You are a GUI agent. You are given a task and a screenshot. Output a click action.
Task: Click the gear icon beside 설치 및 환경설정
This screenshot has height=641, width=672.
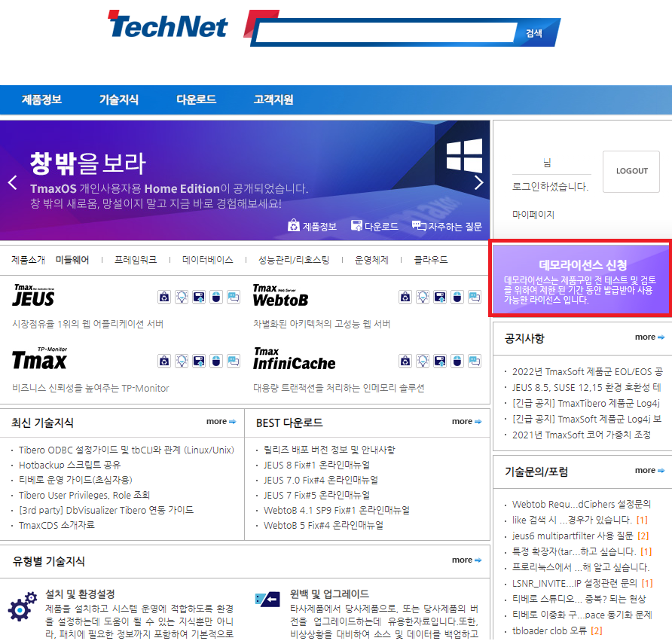(x=23, y=606)
